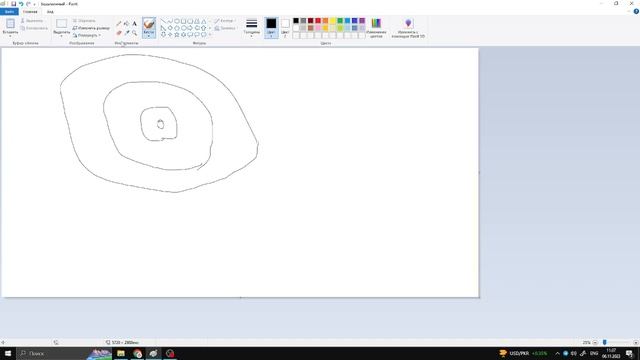Image resolution: width=640 pixels, height=360 pixels.
Task: Click the ENG language indicator
Action: pyautogui.click(x=594, y=353)
